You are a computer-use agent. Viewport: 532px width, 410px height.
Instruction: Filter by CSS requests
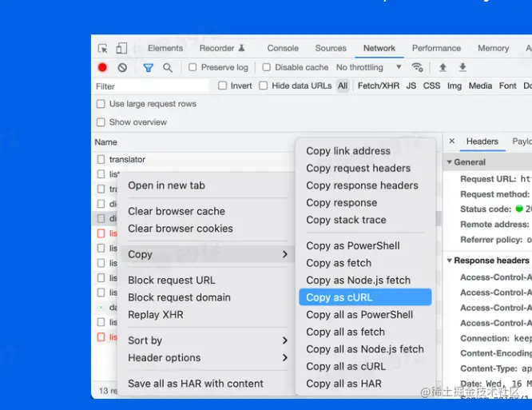pos(431,86)
